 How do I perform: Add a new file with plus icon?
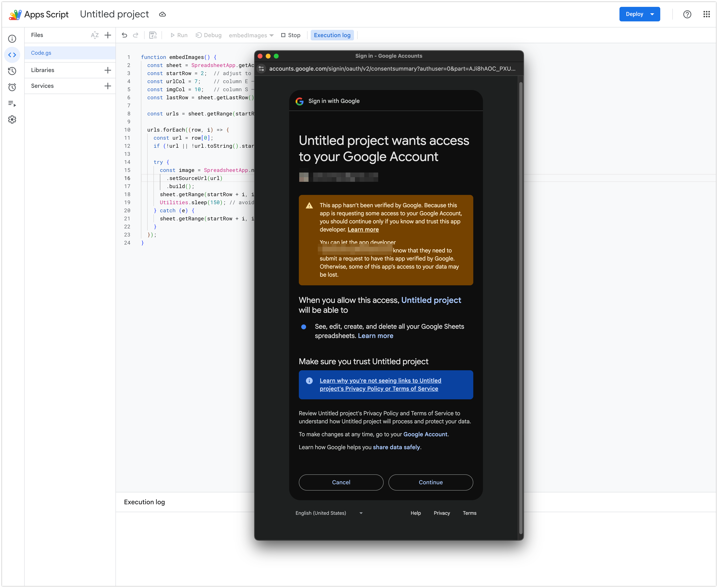pos(108,35)
